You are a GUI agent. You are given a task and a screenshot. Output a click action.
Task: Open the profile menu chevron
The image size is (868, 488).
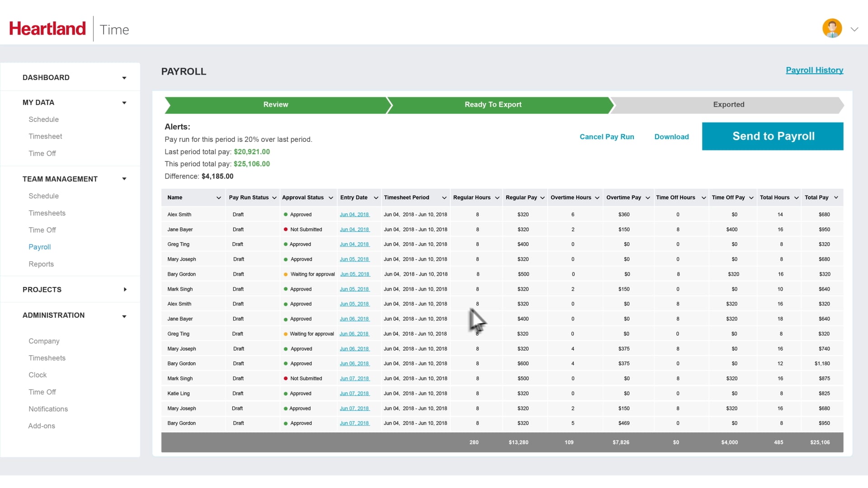[854, 29]
